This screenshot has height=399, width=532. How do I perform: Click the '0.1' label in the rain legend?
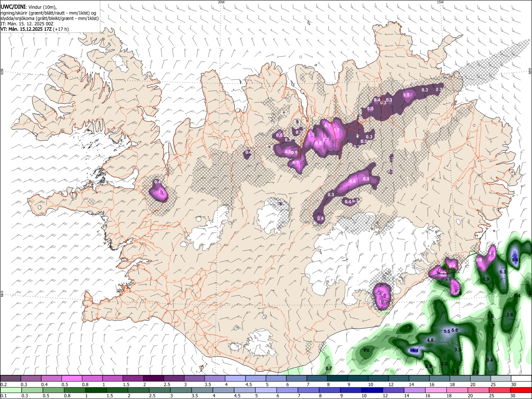click(4, 396)
